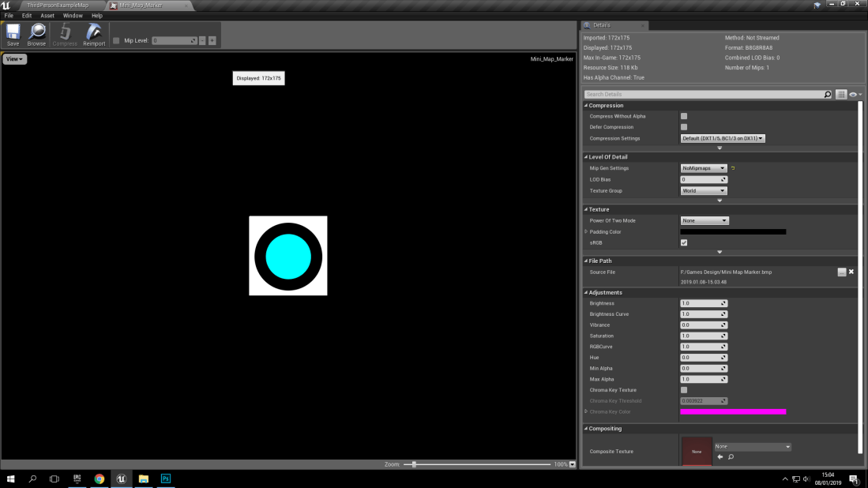868x488 pixels.
Task: Open the View menu in the viewport
Action: [x=13, y=58]
